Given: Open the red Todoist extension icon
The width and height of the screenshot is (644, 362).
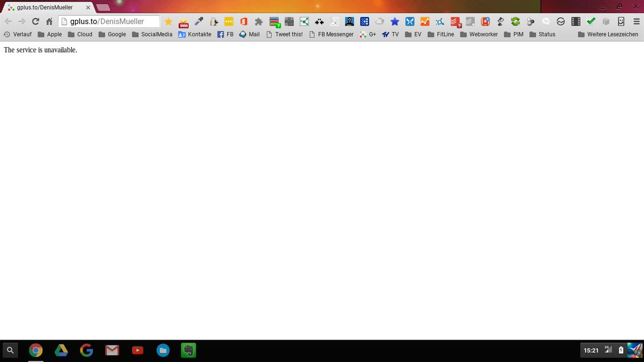Looking at the screenshot, I should click(x=456, y=22).
